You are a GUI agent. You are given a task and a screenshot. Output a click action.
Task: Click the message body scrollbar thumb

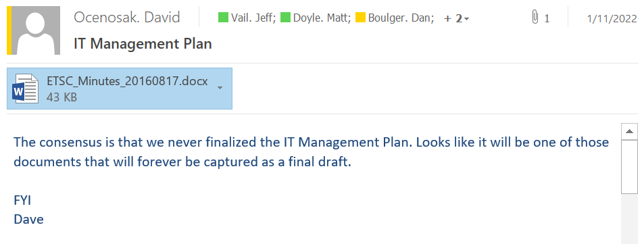[629, 166]
